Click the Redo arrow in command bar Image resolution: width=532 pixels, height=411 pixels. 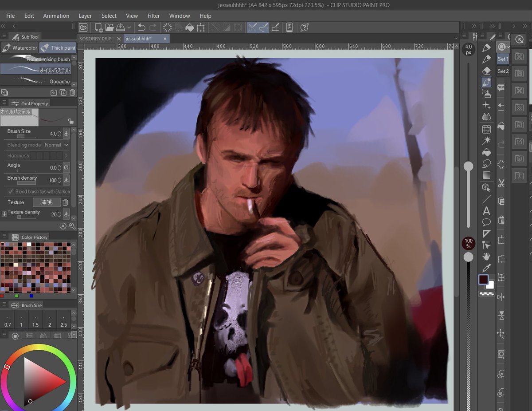(x=153, y=28)
